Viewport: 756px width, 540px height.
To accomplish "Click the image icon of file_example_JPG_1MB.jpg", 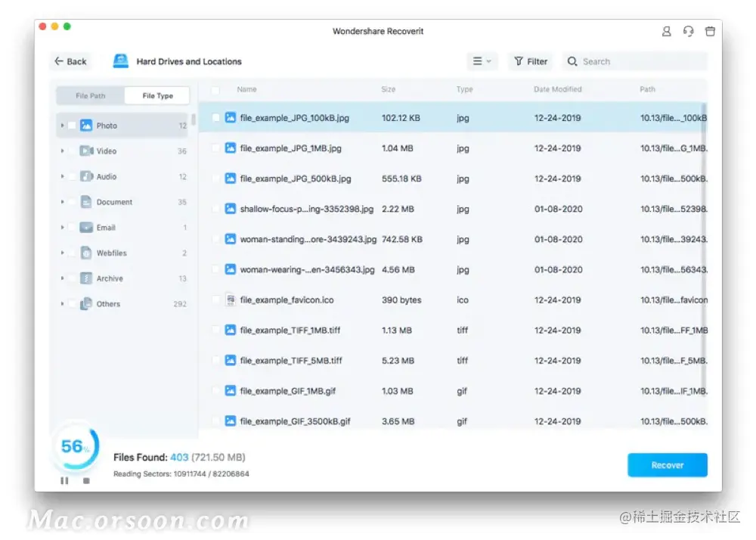I will pyautogui.click(x=231, y=148).
